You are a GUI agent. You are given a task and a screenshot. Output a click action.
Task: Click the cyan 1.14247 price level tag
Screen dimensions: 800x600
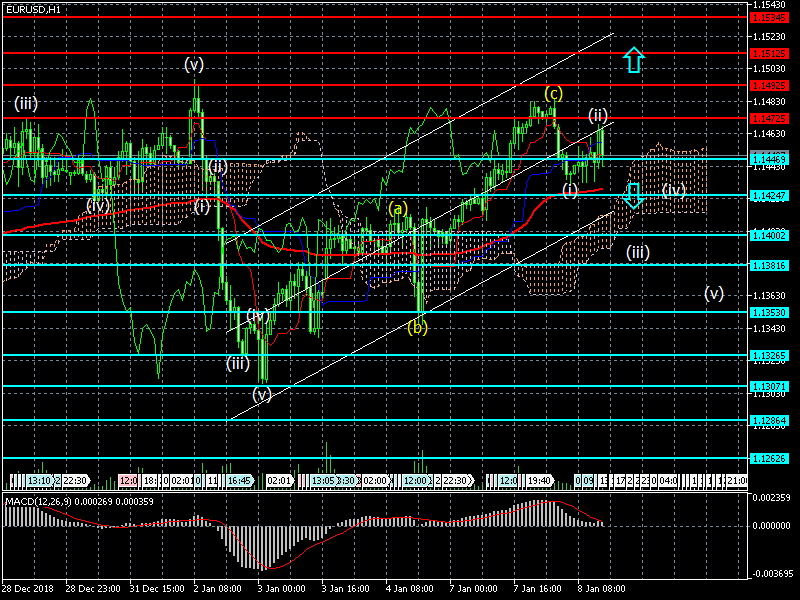pos(769,195)
